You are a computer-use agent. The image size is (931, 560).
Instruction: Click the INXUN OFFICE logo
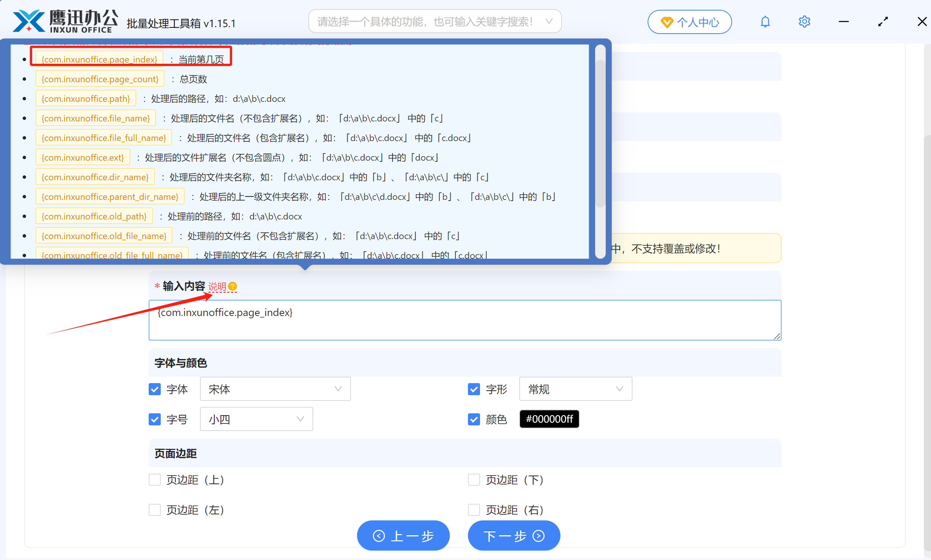65,21
